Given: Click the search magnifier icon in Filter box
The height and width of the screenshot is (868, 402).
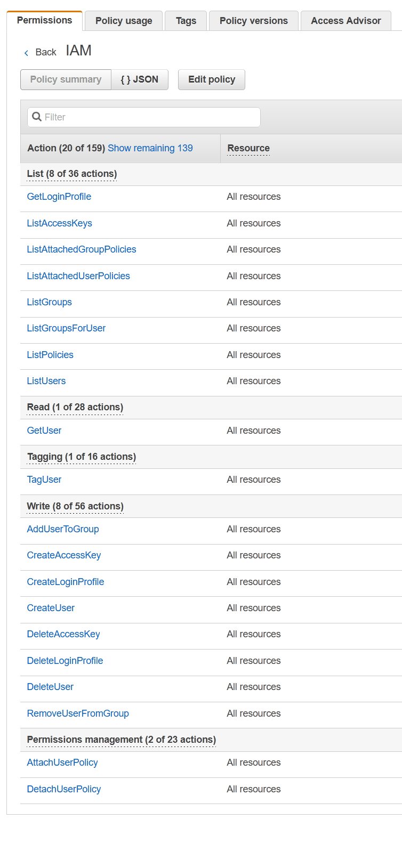Looking at the screenshot, I should [x=36, y=116].
